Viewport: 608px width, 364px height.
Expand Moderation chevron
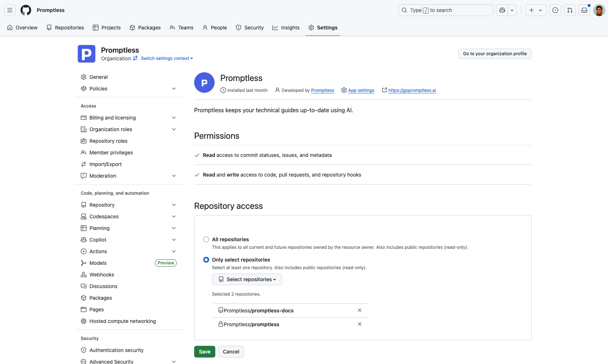[174, 176]
